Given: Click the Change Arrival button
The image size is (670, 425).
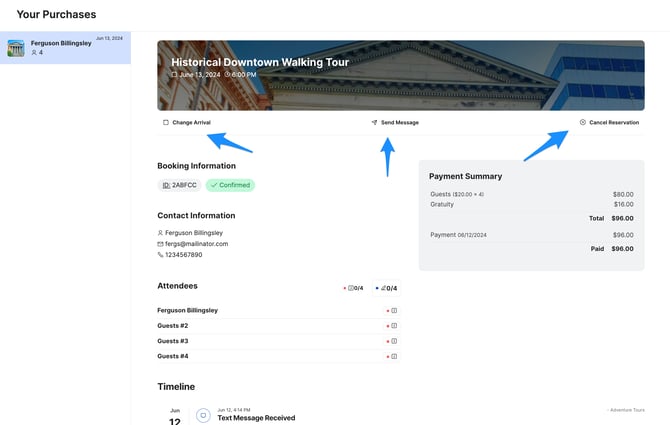Looking at the screenshot, I should (187, 123).
